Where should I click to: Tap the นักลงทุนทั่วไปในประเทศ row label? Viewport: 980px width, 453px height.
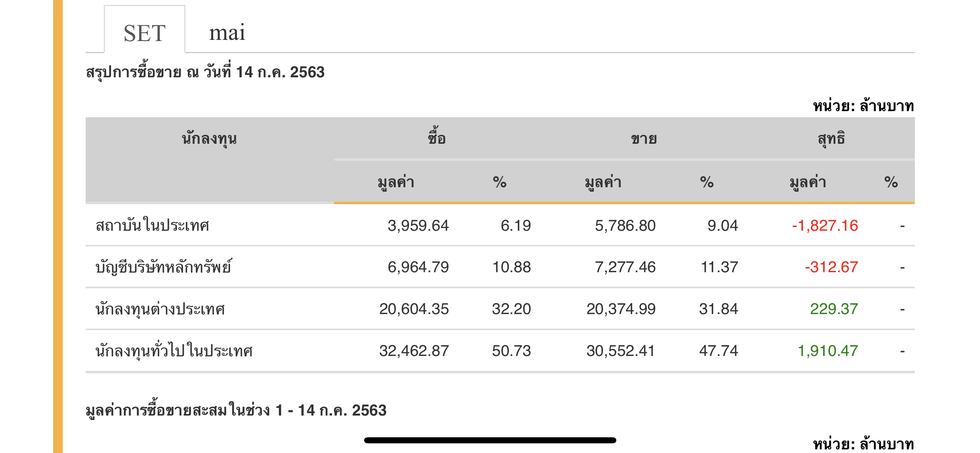click(x=174, y=351)
